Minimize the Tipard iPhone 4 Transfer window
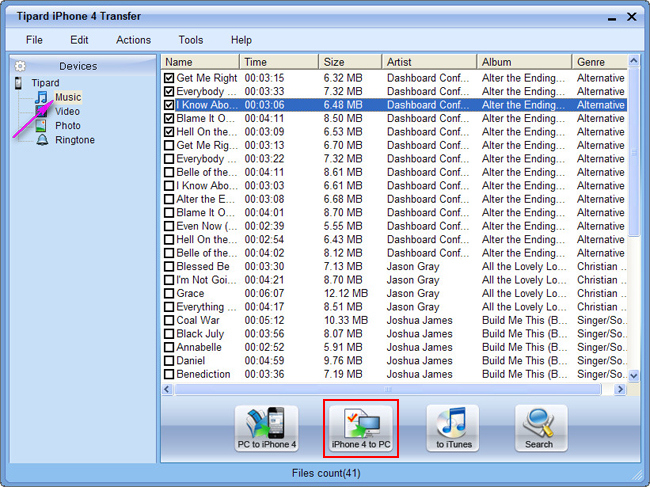 [x=612, y=18]
